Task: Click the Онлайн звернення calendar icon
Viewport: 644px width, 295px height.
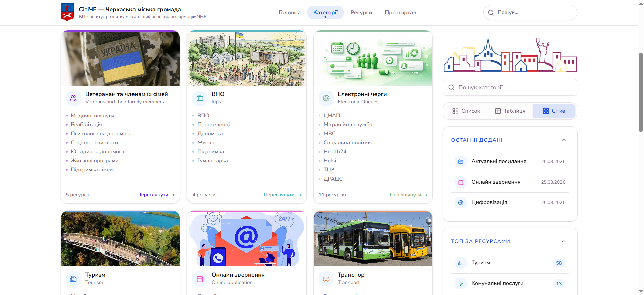Action: (200, 279)
